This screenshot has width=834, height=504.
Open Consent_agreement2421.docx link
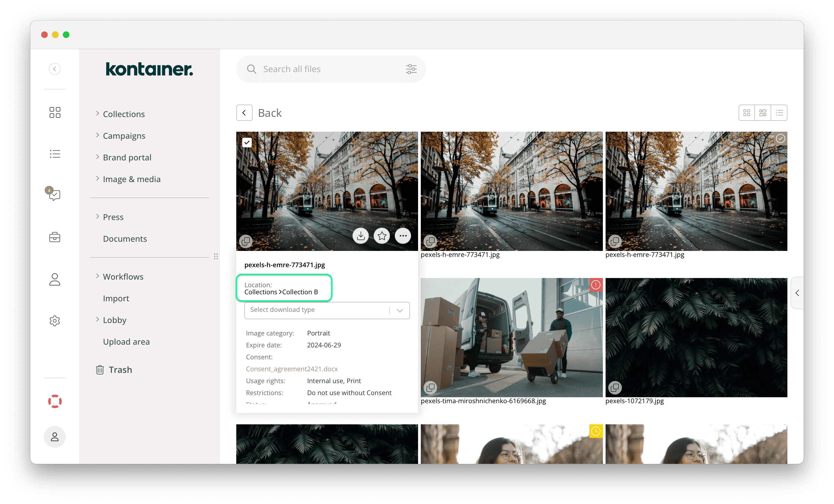(x=292, y=369)
